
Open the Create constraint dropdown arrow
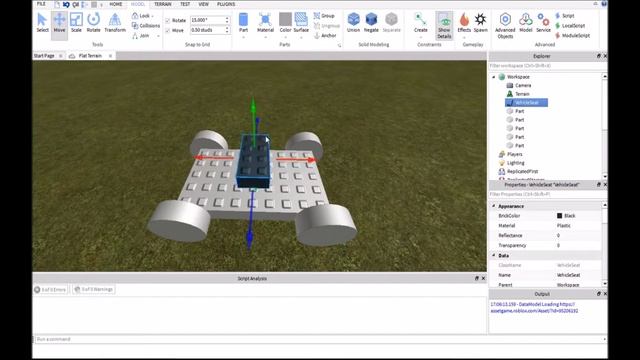pyautogui.click(x=420, y=38)
